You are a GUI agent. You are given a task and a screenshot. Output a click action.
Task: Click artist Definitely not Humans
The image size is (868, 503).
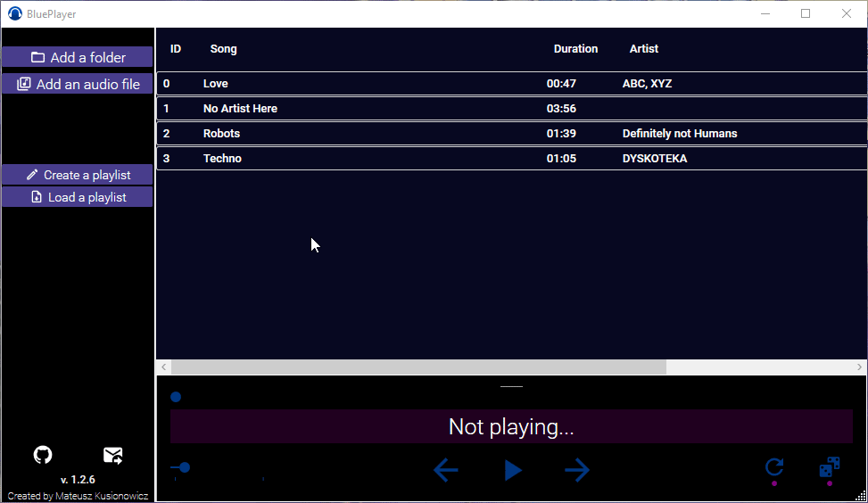(680, 134)
